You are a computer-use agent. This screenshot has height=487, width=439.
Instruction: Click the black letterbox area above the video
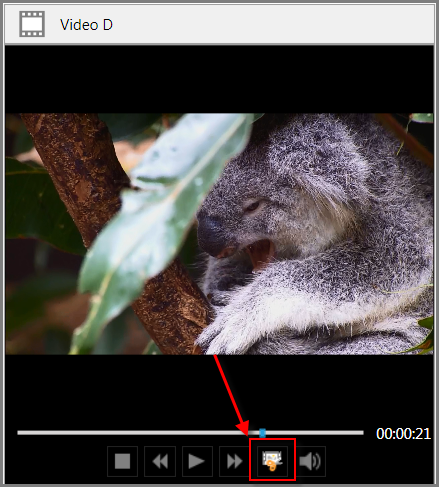(219, 79)
